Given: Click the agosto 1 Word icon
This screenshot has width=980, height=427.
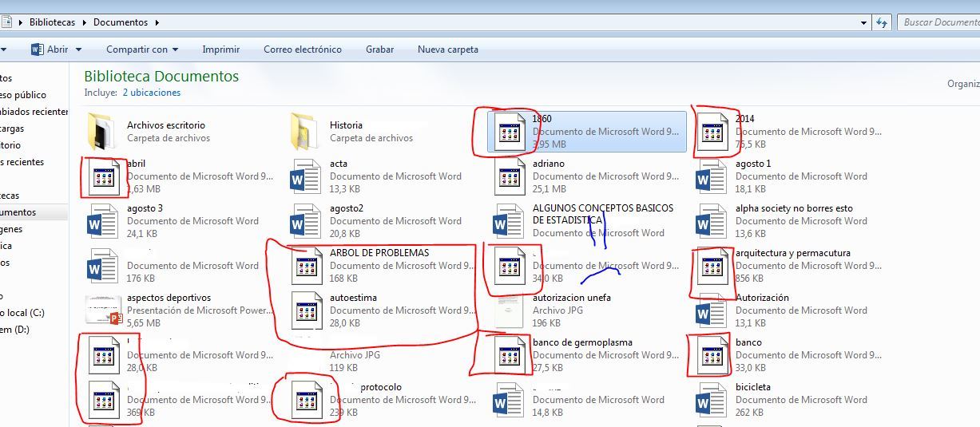Looking at the screenshot, I should pos(710,176).
